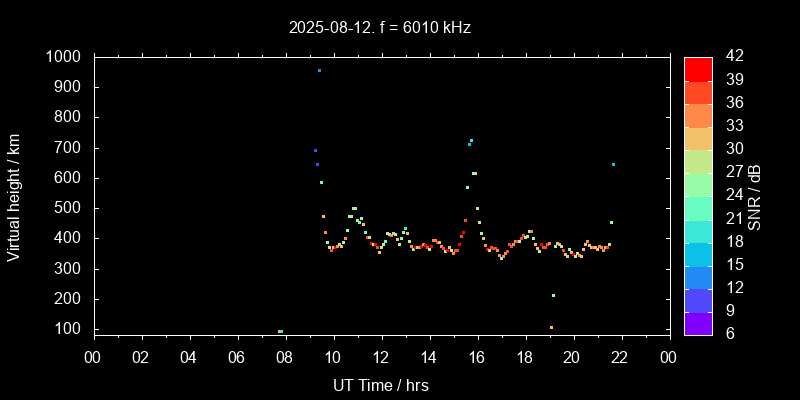Click the red 39–42 dB colorbar segment
The width and height of the screenshot is (800, 400).
(x=698, y=68)
